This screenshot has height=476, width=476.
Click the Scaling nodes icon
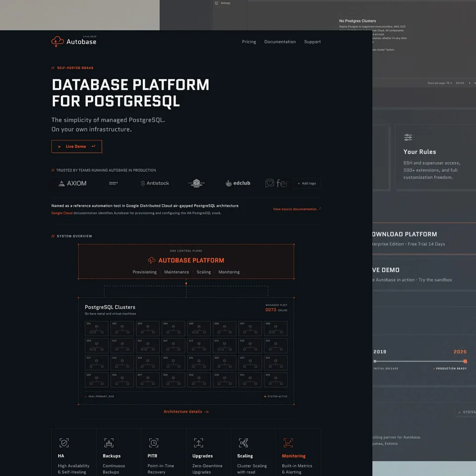[x=243, y=443]
